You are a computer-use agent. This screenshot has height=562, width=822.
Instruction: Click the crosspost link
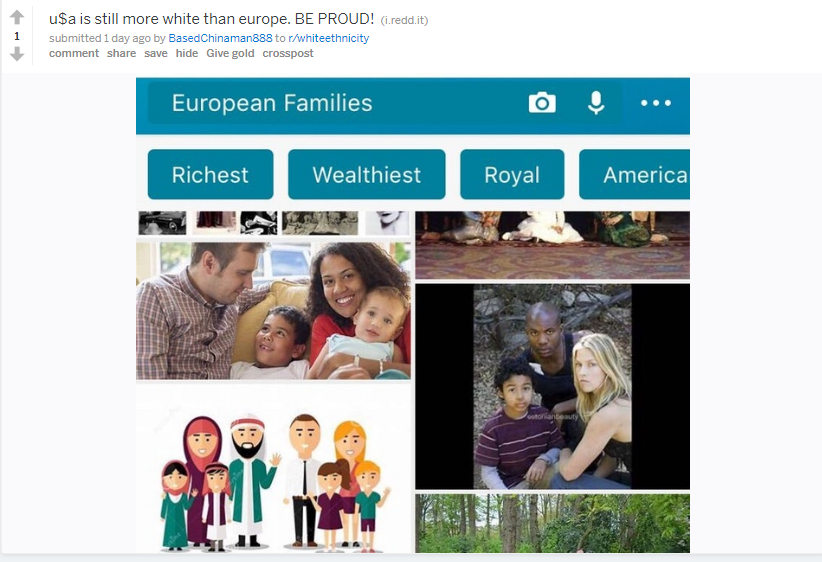288,53
